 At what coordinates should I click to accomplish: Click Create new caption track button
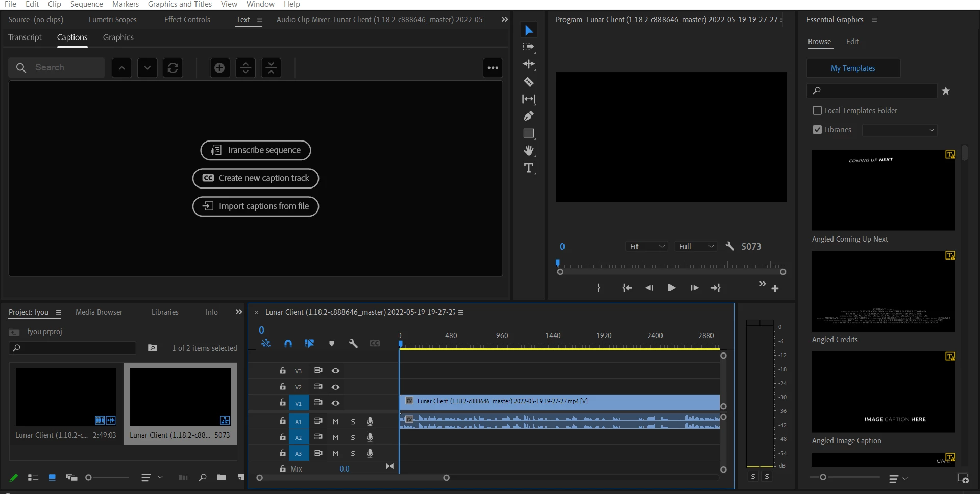pos(256,178)
